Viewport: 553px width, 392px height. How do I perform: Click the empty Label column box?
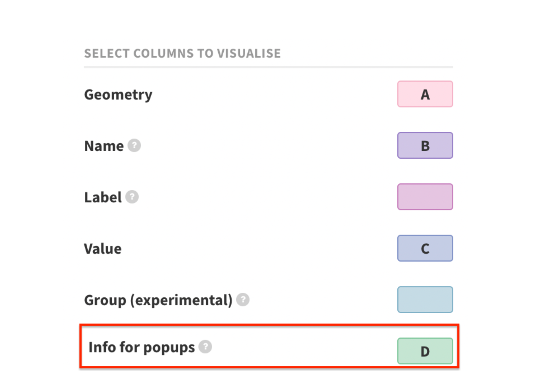[x=425, y=197]
